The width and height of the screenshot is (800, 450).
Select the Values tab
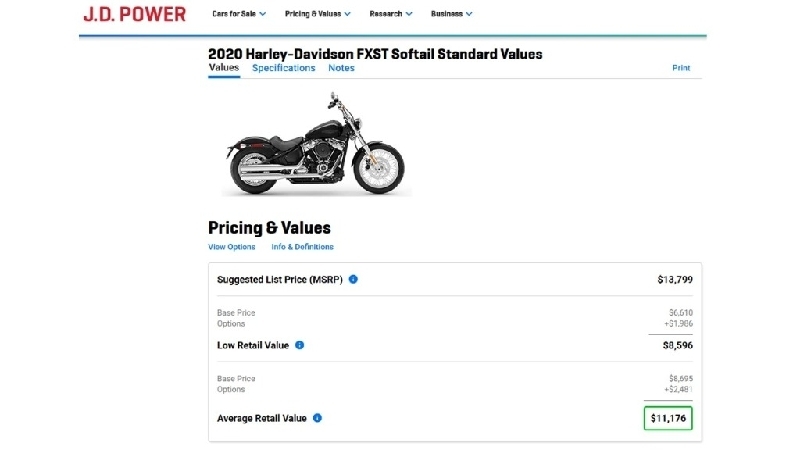pyautogui.click(x=223, y=68)
